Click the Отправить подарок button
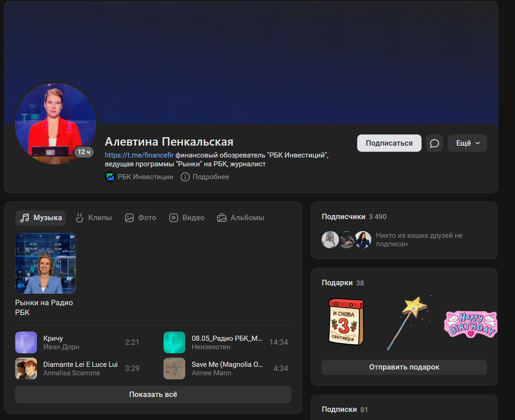515x420 pixels. click(404, 367)
